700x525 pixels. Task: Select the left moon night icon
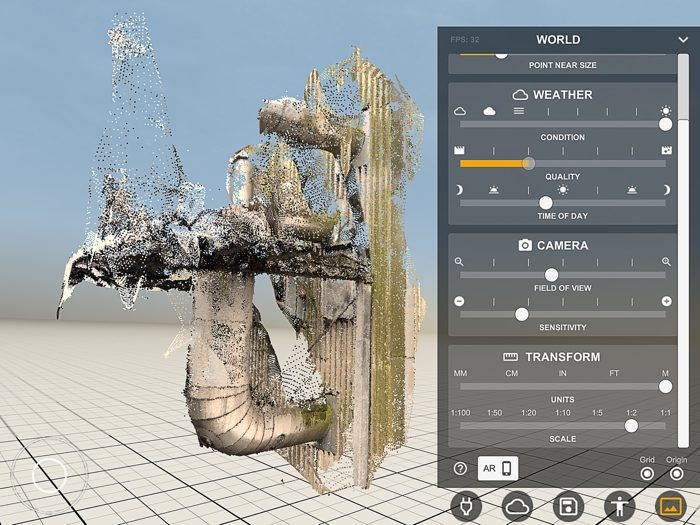point(459,191)
